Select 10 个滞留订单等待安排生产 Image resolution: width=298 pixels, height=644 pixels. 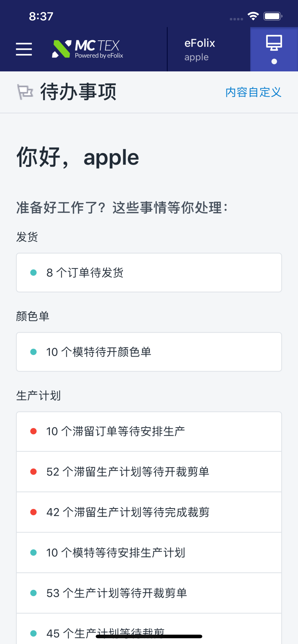coord(149,431)
